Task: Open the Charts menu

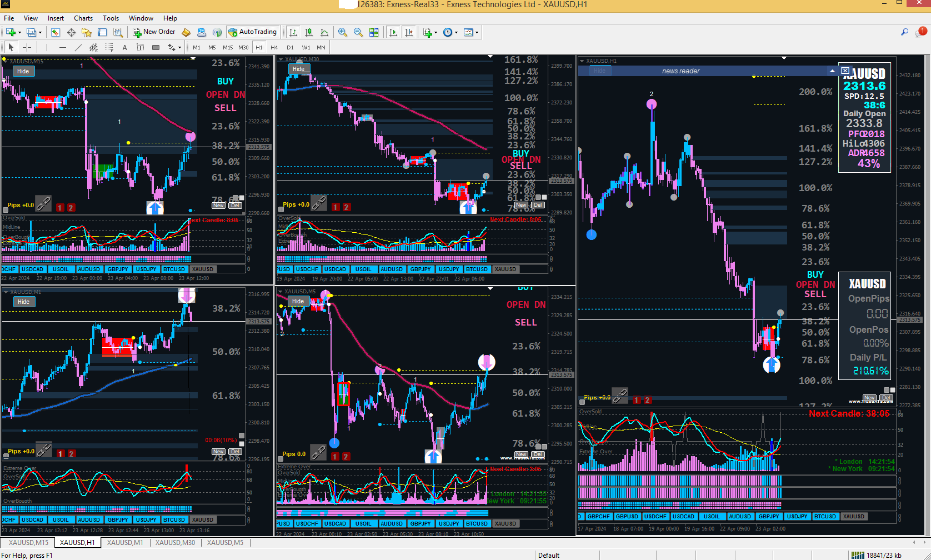Action: tap(83, 18)
